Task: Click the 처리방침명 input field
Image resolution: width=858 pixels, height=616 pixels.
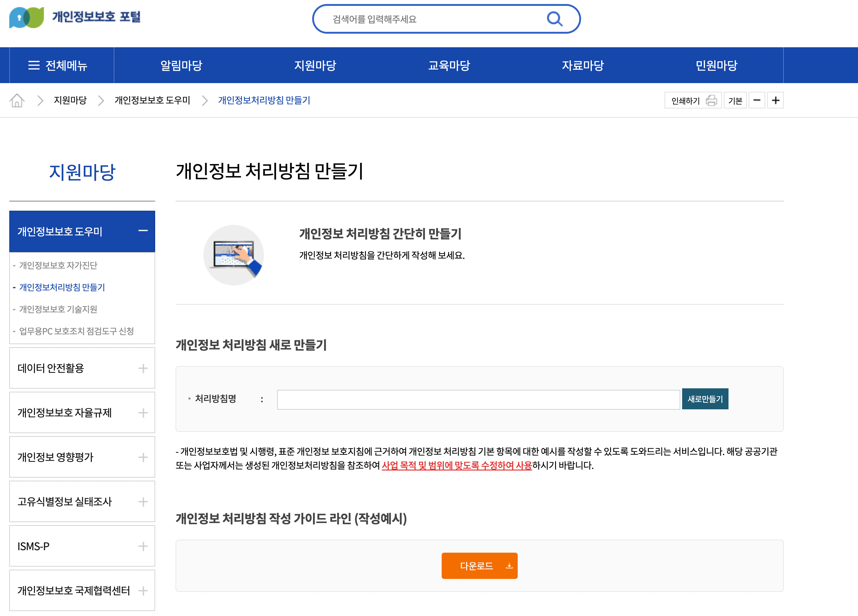Action: (x=478, y=400)
